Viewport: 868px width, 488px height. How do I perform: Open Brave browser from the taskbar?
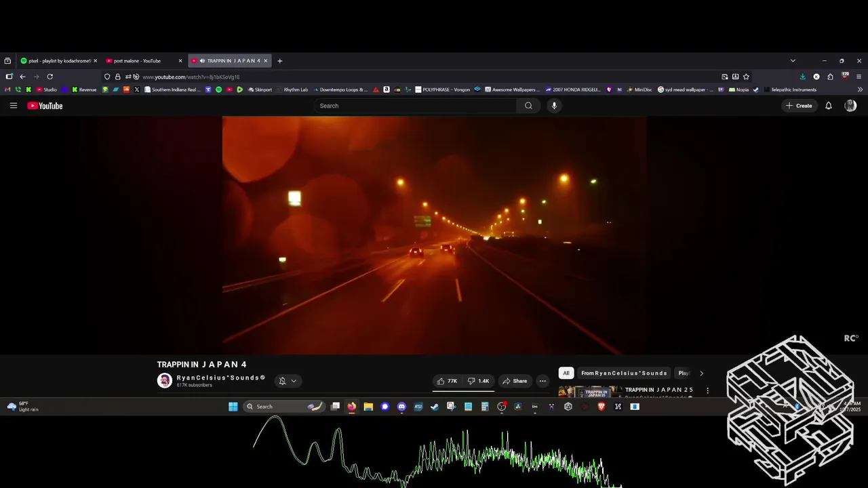pyautogui.click(x=601, y=407)
